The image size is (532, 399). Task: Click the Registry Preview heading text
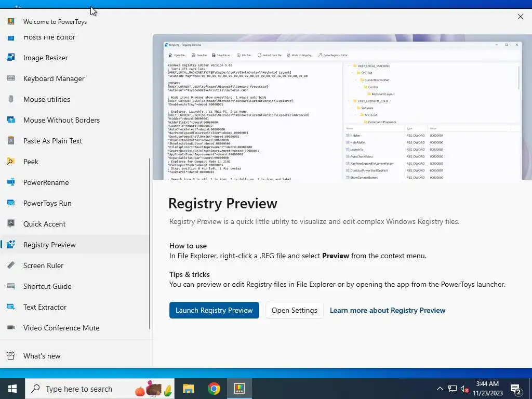point(222,203)
